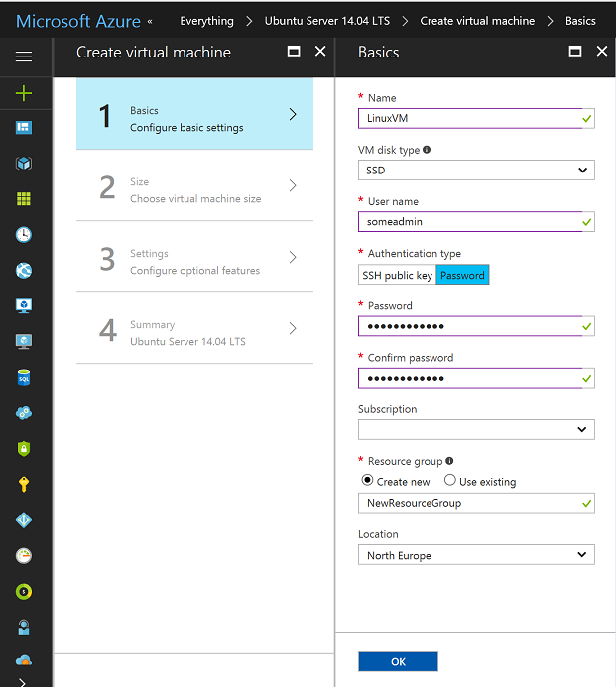Expand More services chevron at sidebar bottom
This screenshot has height=687, width=616.
23,682
